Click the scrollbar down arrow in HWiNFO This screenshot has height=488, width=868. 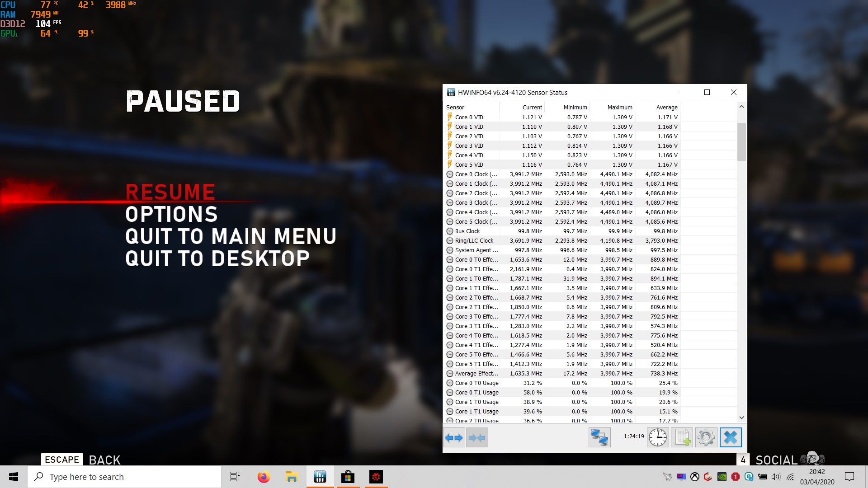741,418
